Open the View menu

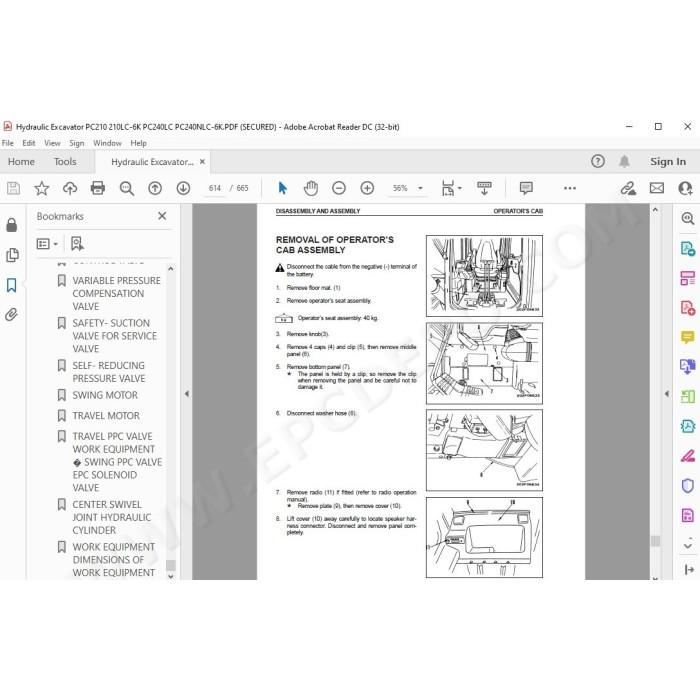(52, 143)
